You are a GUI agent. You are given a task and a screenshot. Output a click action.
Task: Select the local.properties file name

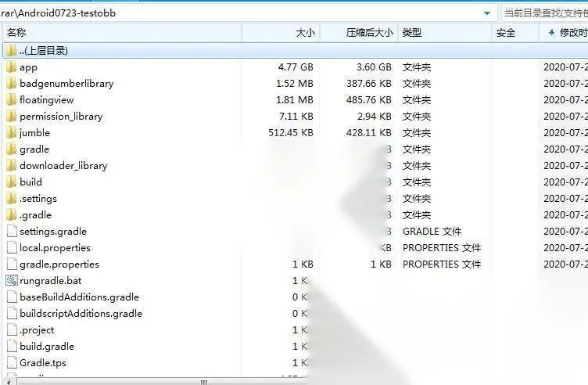55,248
